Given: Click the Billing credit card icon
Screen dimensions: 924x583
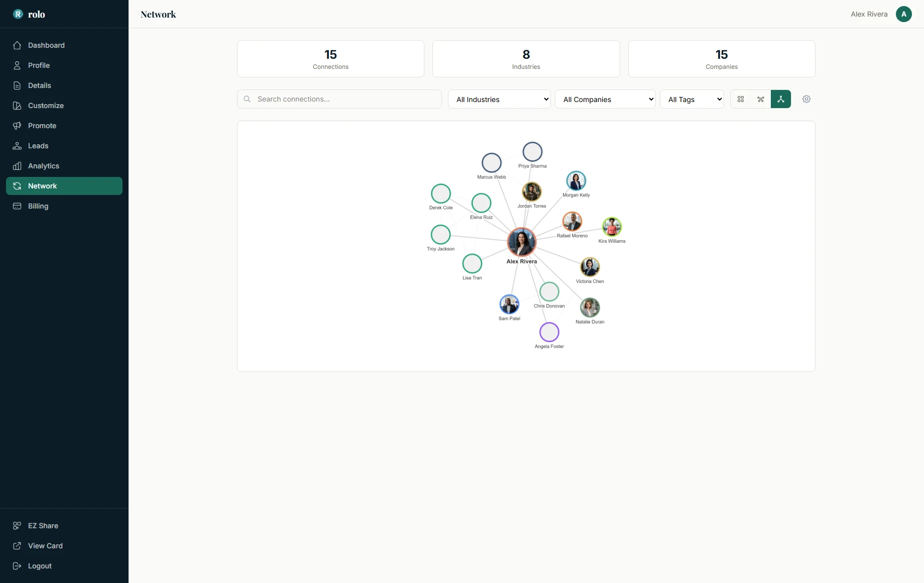Looking at the screenshot, I should (17, 206).
